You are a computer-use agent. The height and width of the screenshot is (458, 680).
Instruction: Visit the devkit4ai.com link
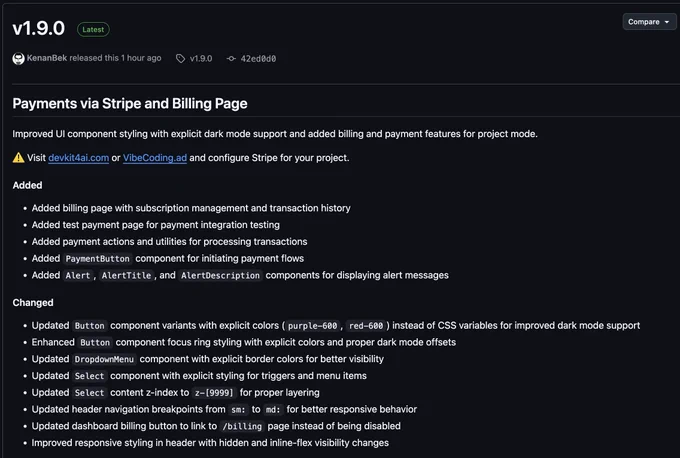(x=78, y=158)
